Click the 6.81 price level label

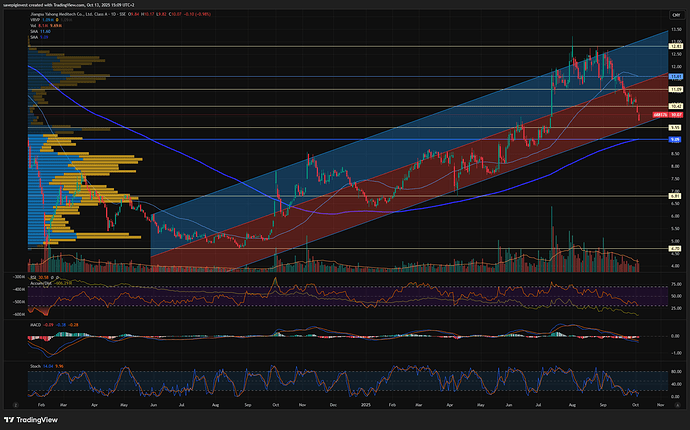coord(675,196)
